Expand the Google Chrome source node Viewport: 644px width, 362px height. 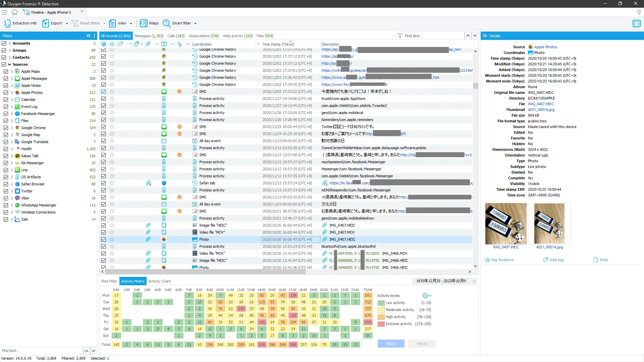click(x=12, y=128)
